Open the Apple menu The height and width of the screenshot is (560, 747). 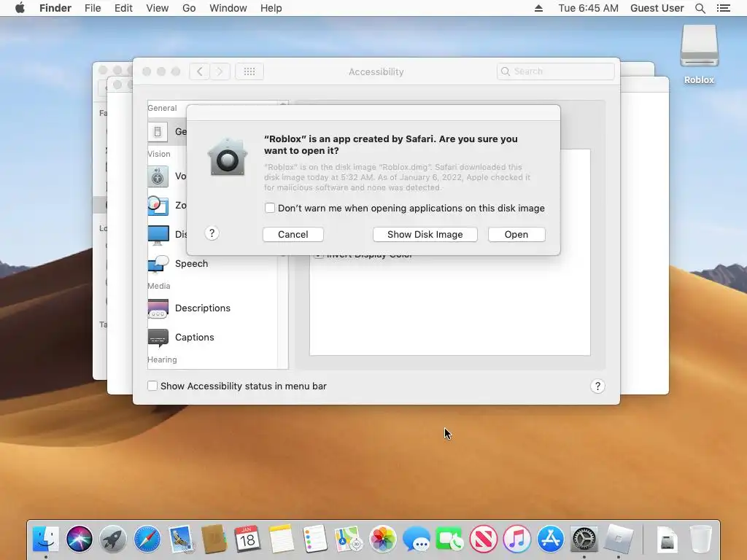[20, 8]
